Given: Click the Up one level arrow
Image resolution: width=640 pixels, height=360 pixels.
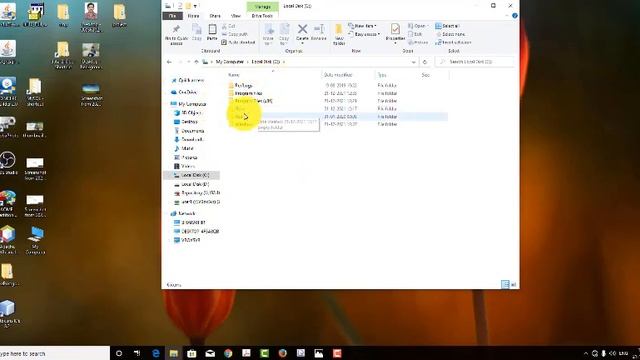Looking at the screenshot, I should tap(196, 62).
